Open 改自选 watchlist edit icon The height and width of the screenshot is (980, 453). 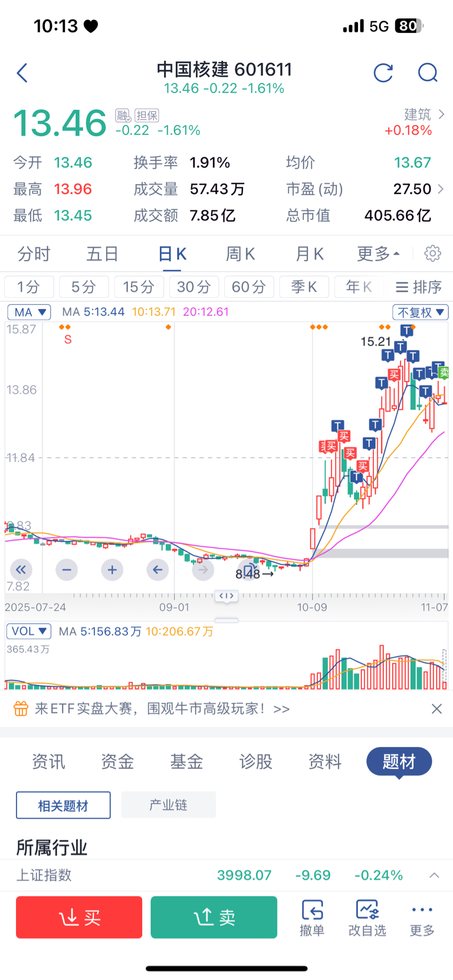tap(367, 917)
